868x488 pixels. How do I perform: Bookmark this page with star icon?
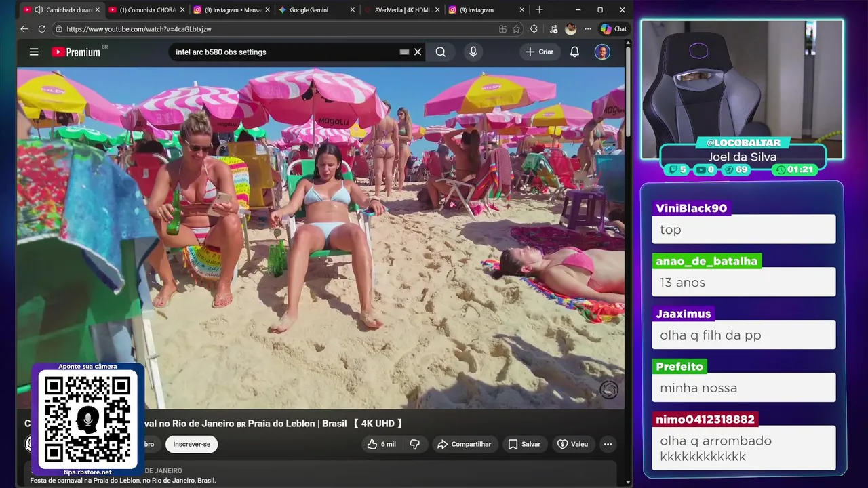(516, 29)
